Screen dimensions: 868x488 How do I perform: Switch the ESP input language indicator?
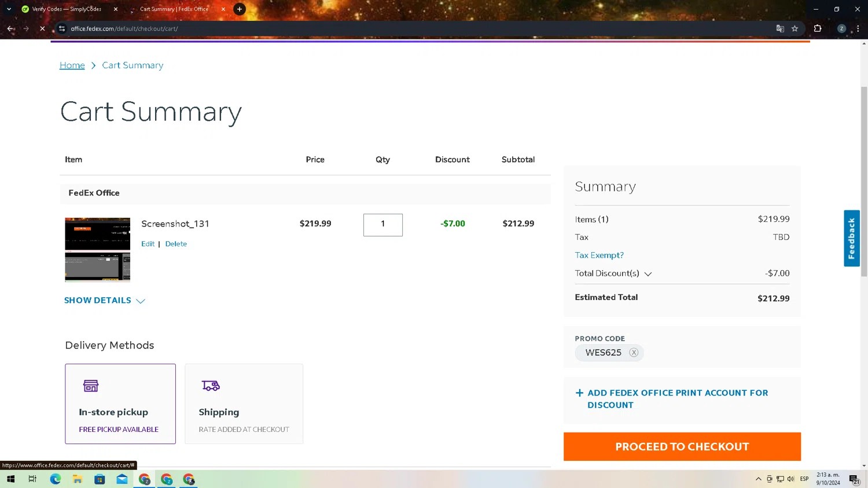[x=804, y=479]
